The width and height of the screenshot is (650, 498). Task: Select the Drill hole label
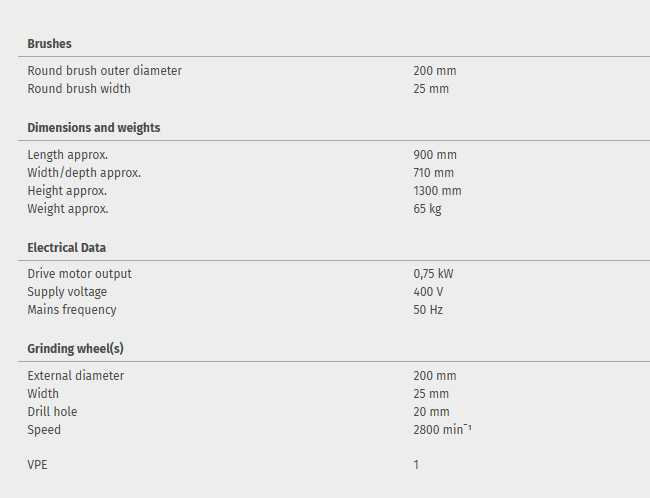(x=52, y=412)
